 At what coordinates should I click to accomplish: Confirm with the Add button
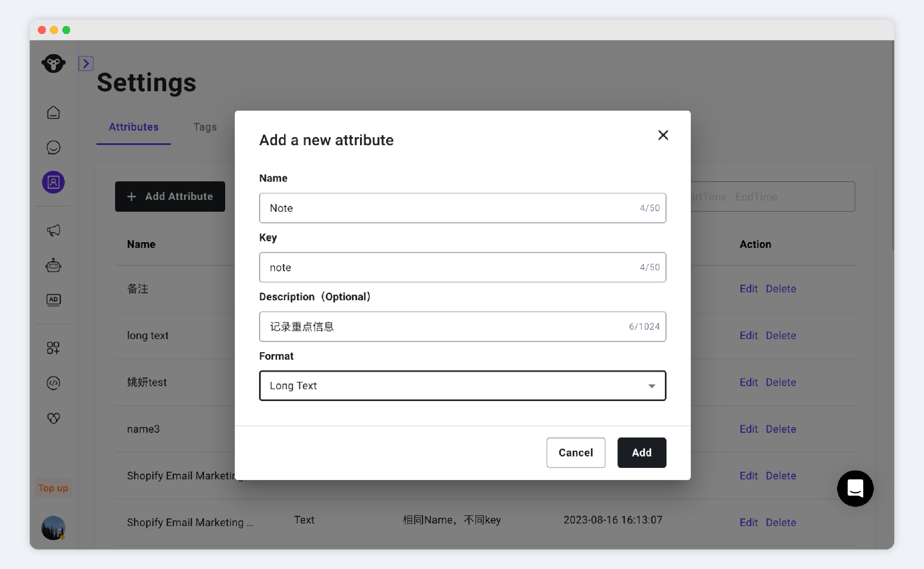642,452
